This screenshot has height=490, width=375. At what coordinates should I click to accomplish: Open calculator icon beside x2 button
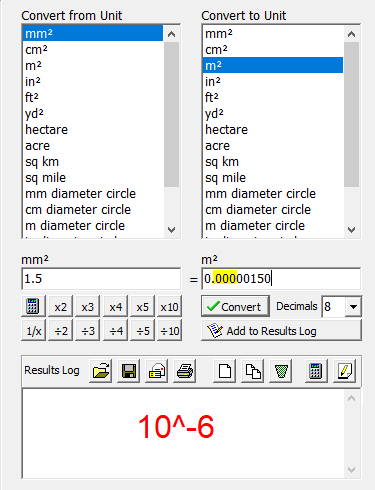point(33,306)
